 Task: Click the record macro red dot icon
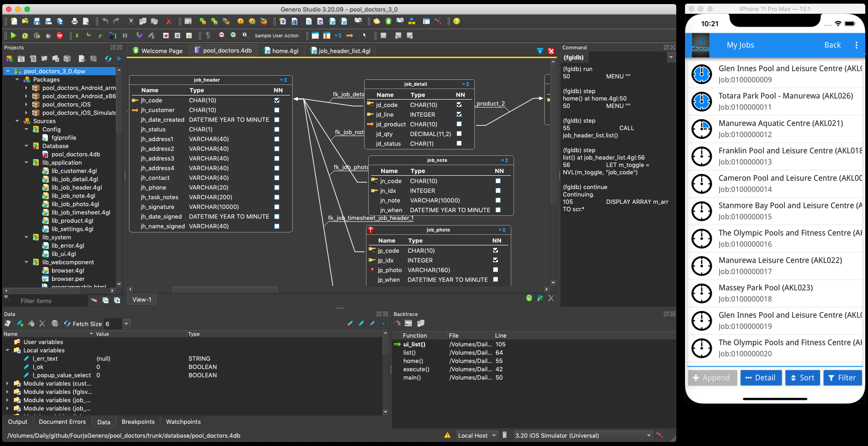pos(166,36)
